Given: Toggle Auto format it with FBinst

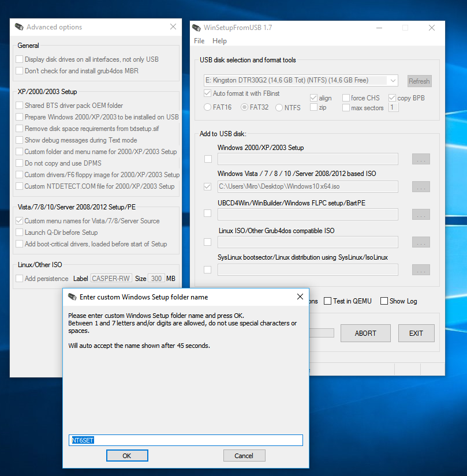Looking at the screenshot, I should [207, 93].
